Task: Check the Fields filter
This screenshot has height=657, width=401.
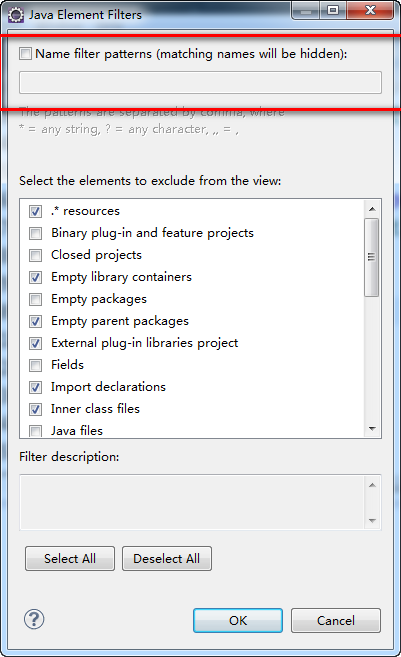Action: (36, 365)
